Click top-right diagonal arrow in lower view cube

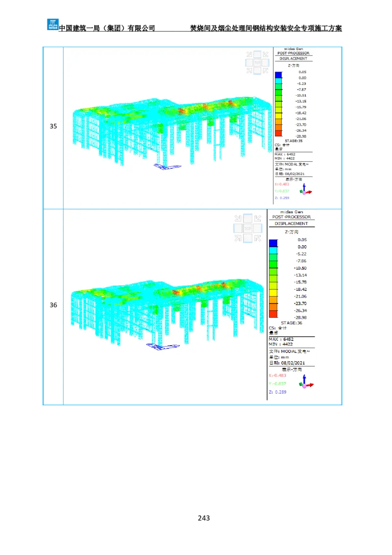tap(258, 219)
